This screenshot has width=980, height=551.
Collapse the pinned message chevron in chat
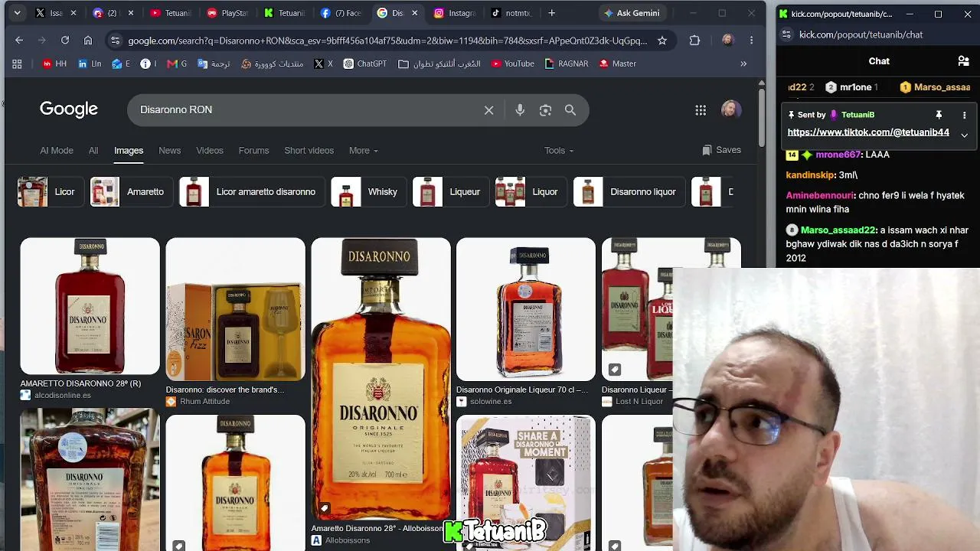(964, 135)
